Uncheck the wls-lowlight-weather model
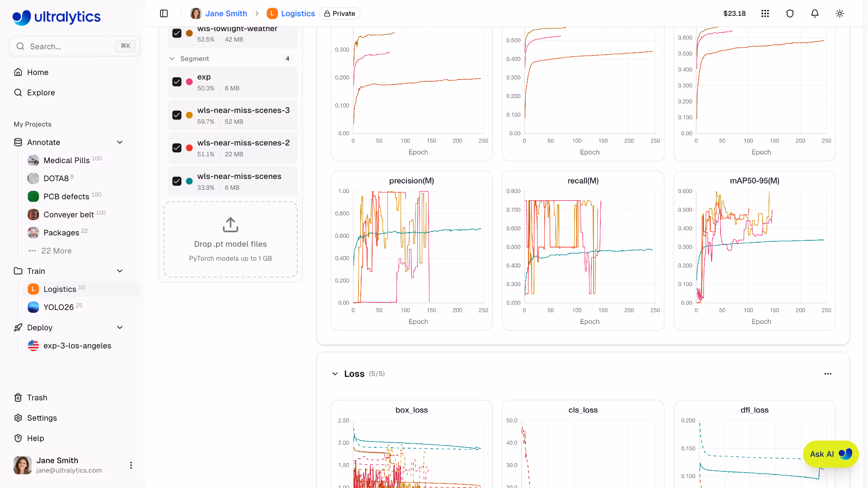 (177, 33)
